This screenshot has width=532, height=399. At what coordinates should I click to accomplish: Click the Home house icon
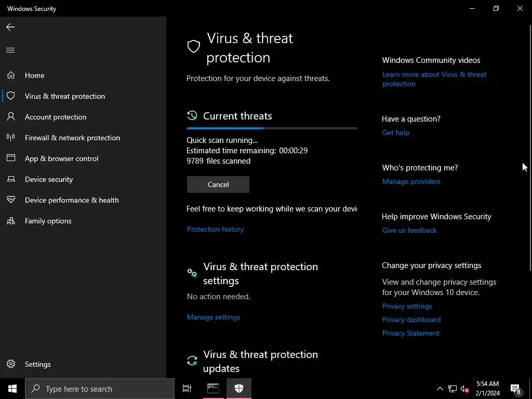pyautogui.click(x=10, y=75)
